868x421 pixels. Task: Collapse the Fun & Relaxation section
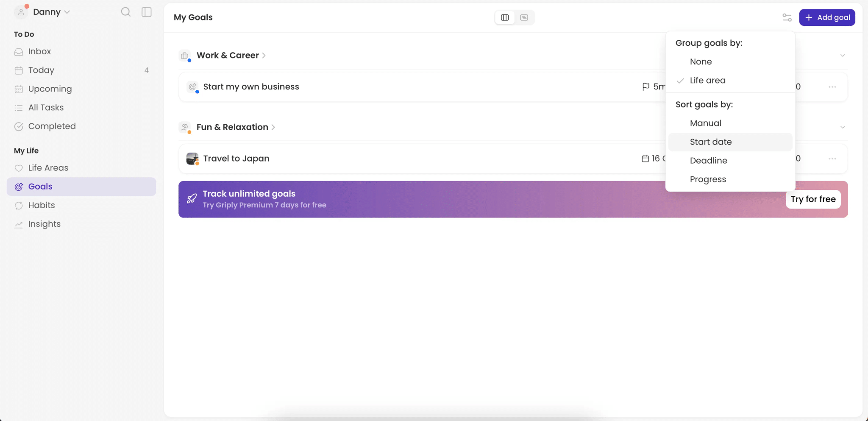[843, 127]
